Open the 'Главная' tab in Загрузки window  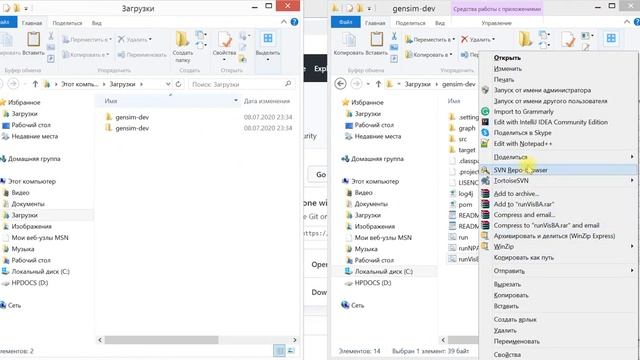pos(32,23)
